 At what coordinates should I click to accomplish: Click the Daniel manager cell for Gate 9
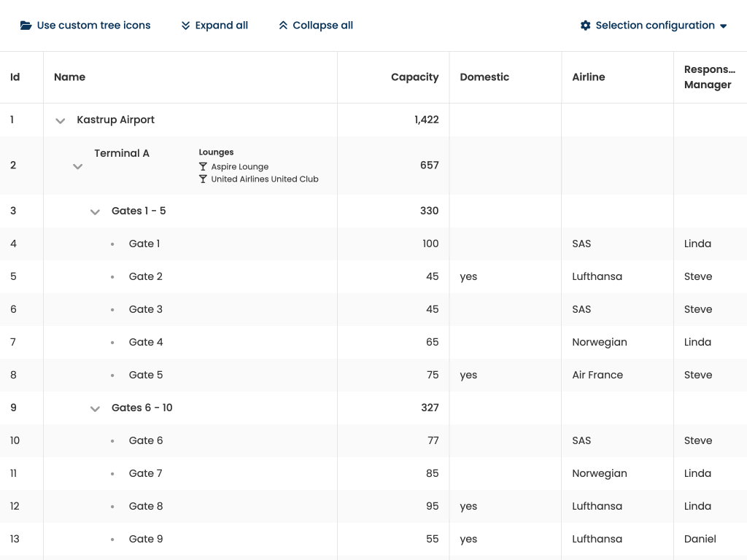700,539
